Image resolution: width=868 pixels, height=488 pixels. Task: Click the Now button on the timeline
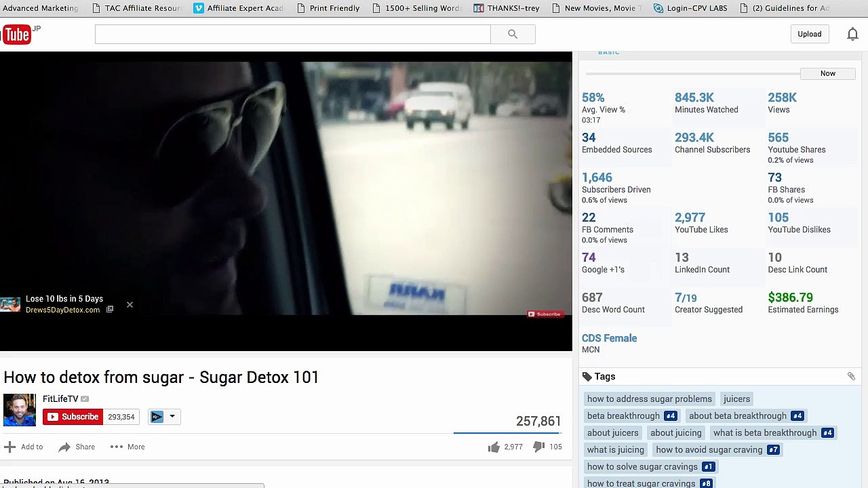[827, 73]
